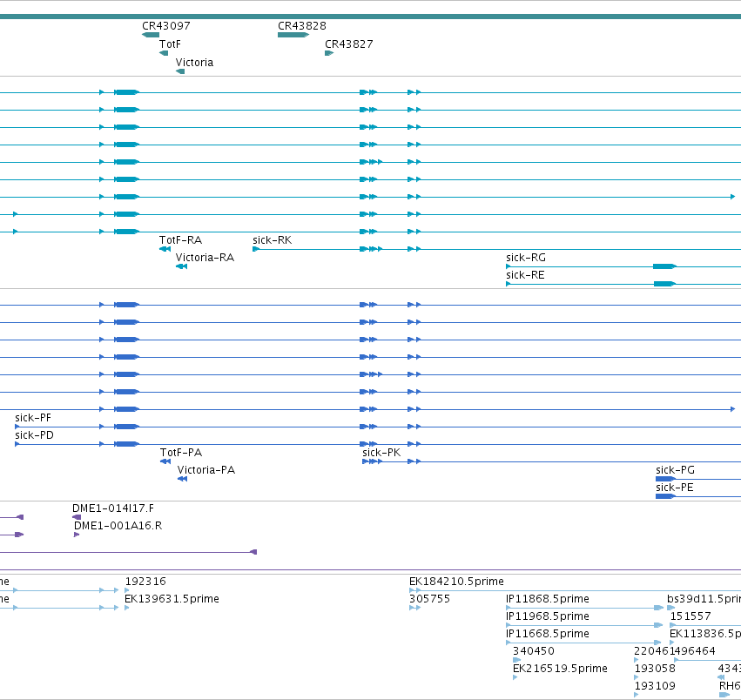This screenshot has height=700, width=741.
Task: Select the DME1-014I17.F feature label
Action: pos(113,508)
